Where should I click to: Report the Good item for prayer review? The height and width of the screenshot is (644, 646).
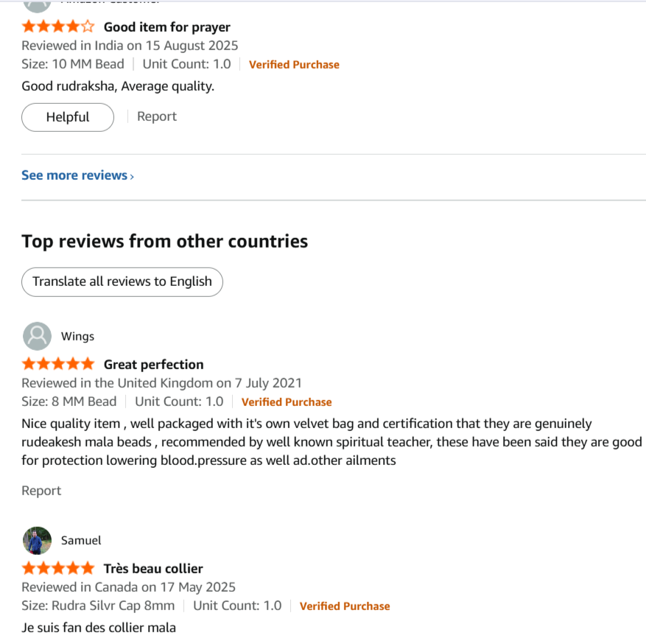click(157, 116)
